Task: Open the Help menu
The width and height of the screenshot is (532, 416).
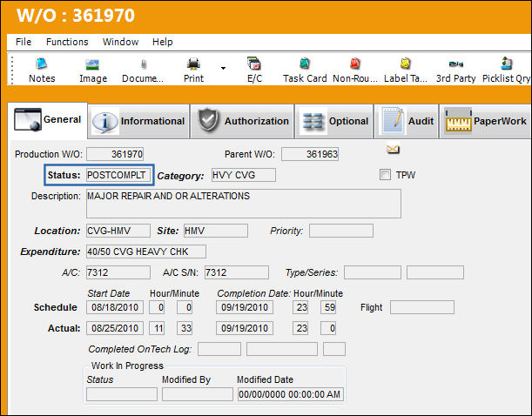Action: 163,42
